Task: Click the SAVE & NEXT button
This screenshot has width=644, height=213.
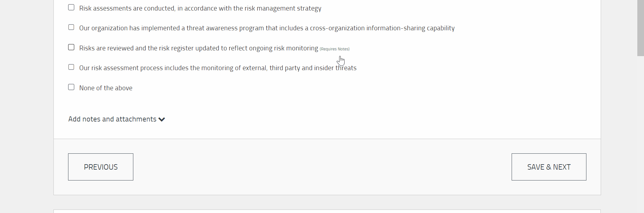Action: click(549, 167)
